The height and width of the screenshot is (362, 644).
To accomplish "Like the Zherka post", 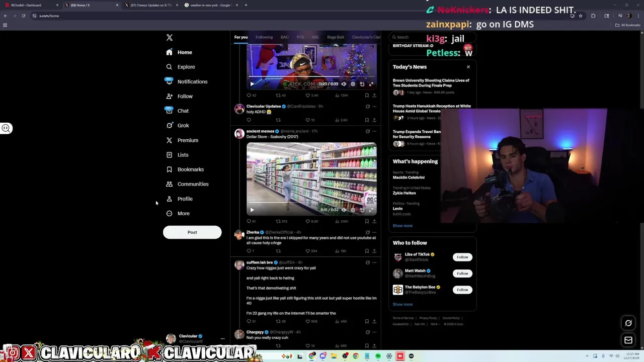I will (308, 251).
